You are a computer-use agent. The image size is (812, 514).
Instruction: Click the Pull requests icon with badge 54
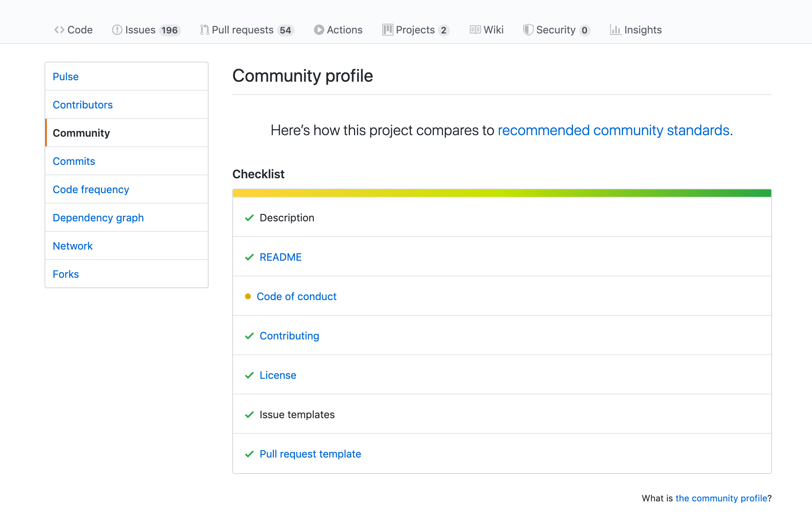[x=245, y=13]
